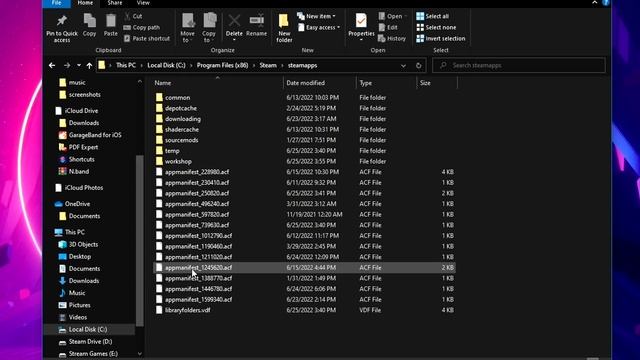Screen dimensions: 640x360
Task: Click Select all
Action: coord(432,16)
